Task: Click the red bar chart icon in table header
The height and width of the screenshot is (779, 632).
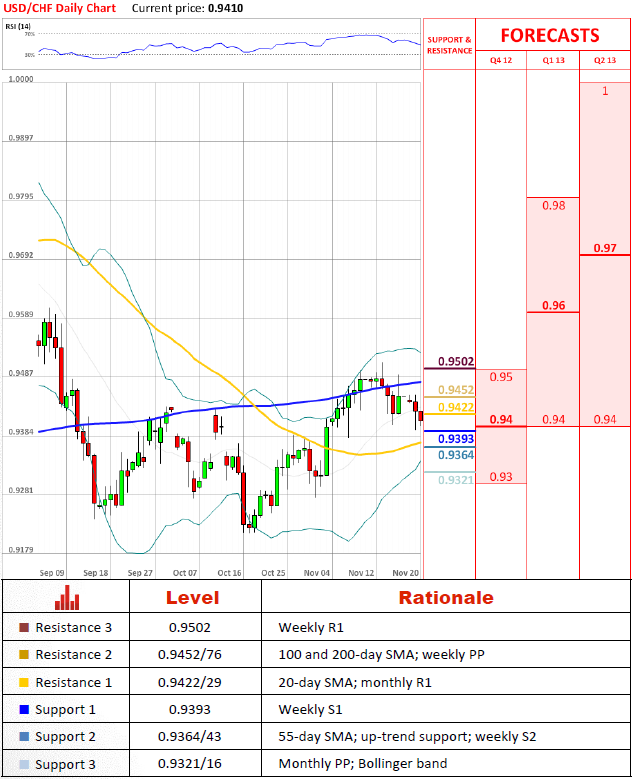Action: tap(67, 598)
